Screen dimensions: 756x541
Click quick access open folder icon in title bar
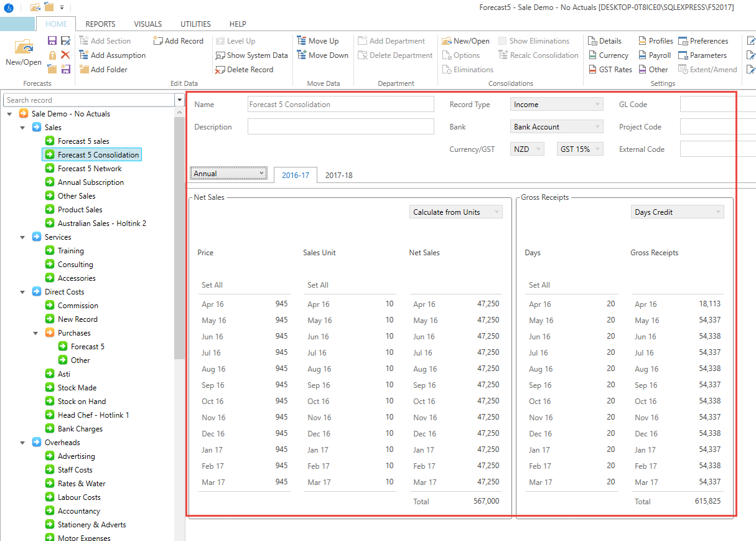click(x=35, y=7)
